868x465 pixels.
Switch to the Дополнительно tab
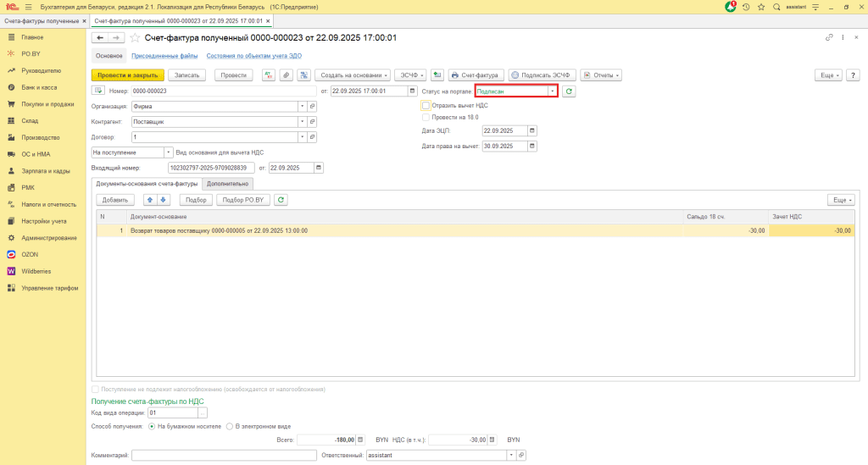(x=227, y=183)
